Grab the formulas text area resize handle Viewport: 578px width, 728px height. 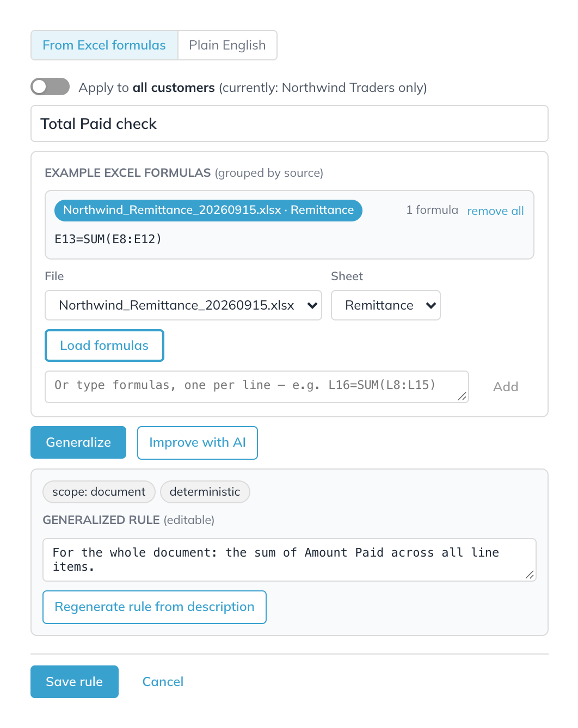click(462, 396)
